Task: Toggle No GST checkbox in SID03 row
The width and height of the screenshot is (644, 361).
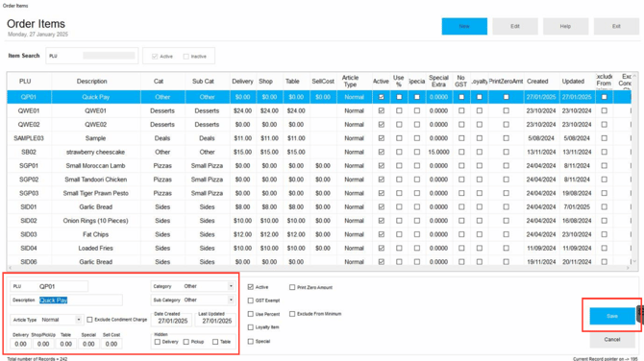Action: 461,234
